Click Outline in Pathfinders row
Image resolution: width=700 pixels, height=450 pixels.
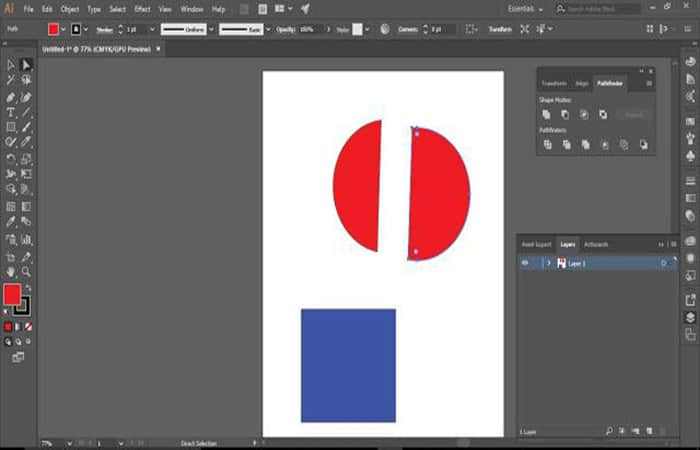pyautogui.click(x=624, y=145)
